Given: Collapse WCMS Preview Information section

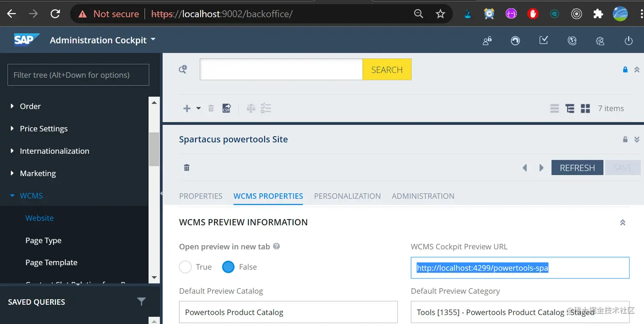Looking at the screenshot, I should pyautogui.click(x=623, y=223).
